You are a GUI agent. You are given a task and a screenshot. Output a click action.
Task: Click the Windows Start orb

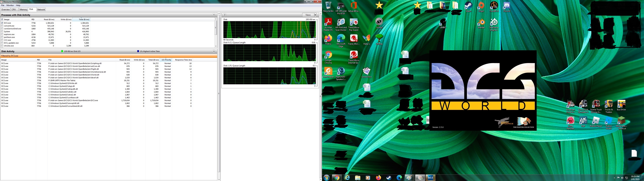327,178
